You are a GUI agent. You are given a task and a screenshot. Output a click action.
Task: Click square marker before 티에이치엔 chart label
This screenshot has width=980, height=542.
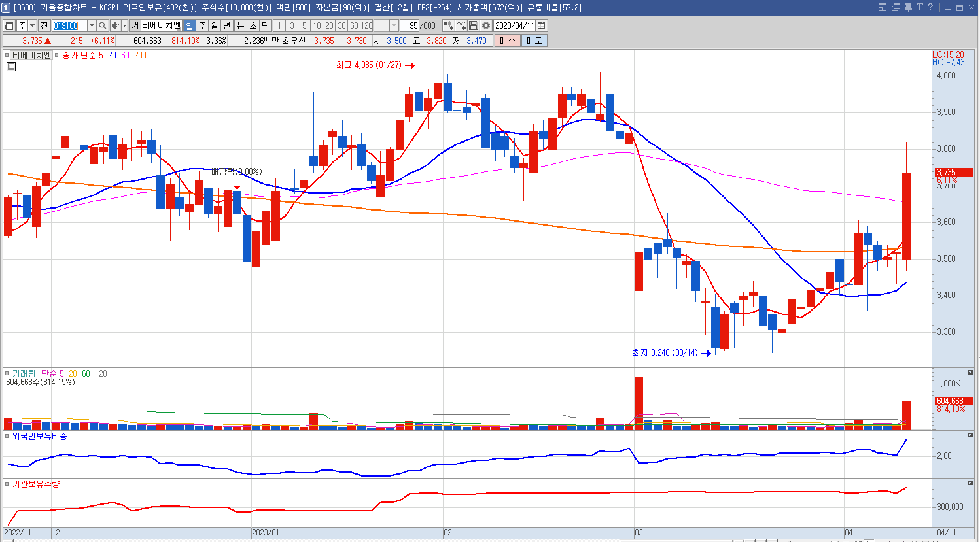pyautogui.click(x=7, y=56)
